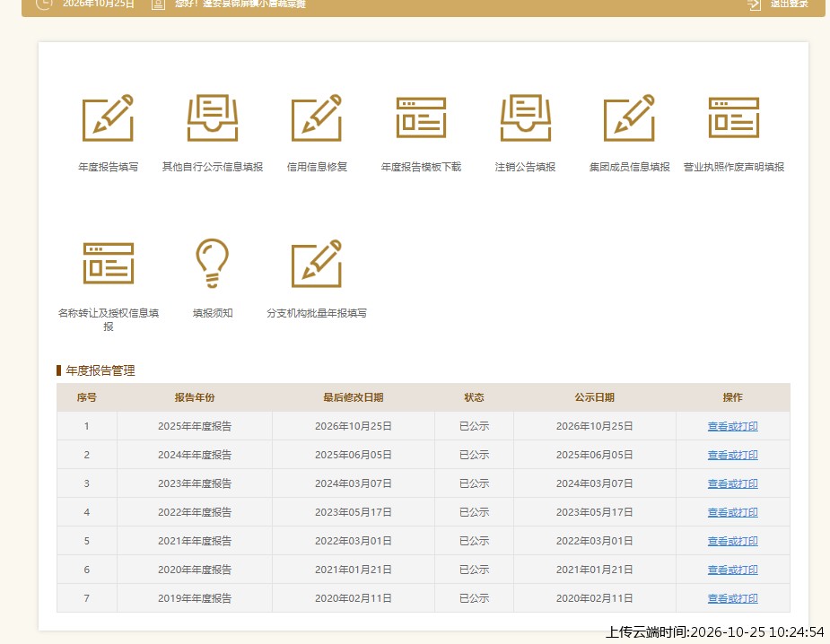Open 查看或打印 for the 2024年年度报告
830x644 pixels.
click(x=732, y=455)
